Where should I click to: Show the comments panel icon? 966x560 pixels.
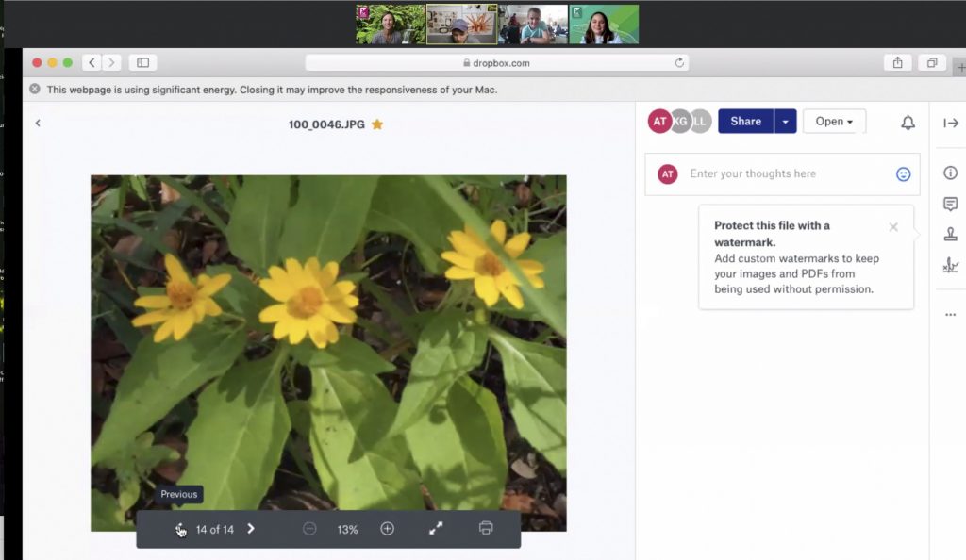click(x=950, y=204)
